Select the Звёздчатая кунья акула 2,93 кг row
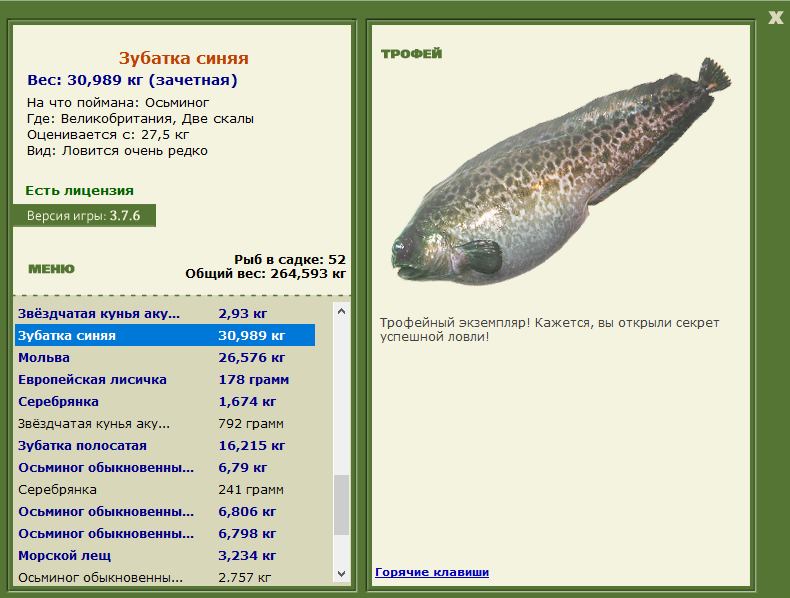Viewport: 790px width, 598px height. [165, 313]
